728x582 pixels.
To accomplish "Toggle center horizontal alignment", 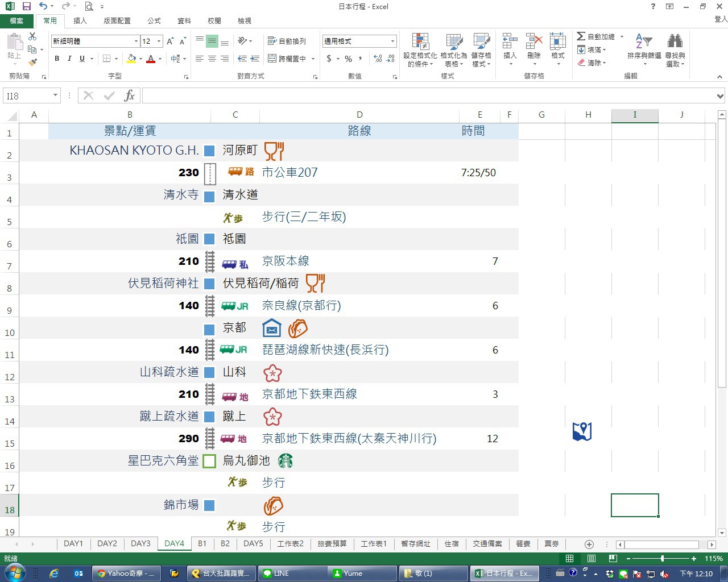I will [x=212, y=59].
